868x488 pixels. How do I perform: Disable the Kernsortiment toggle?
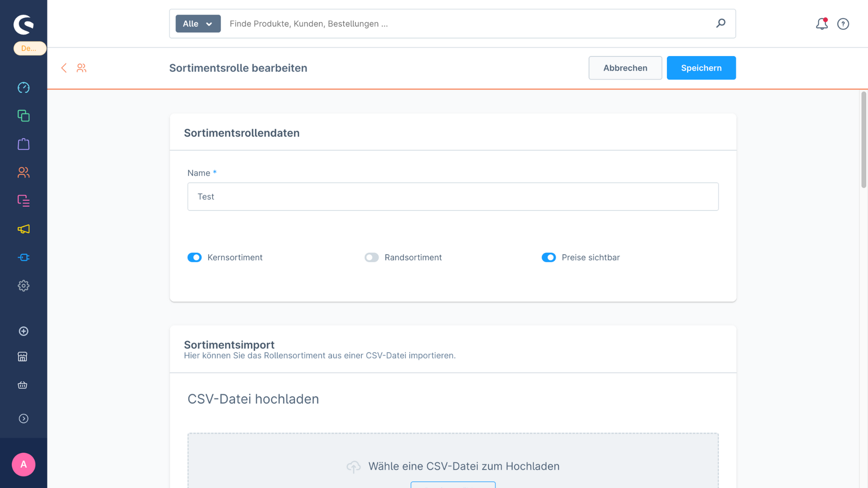click(194, 258)
